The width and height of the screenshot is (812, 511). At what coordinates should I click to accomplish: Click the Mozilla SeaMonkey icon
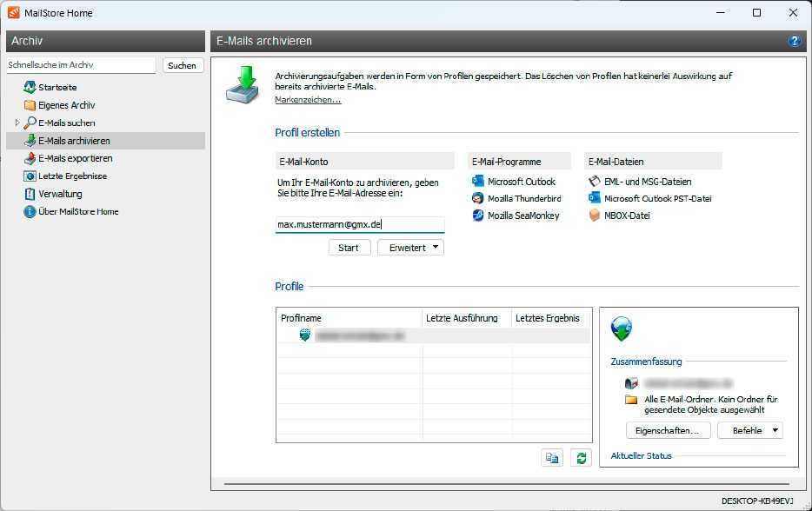coord(478,216)
